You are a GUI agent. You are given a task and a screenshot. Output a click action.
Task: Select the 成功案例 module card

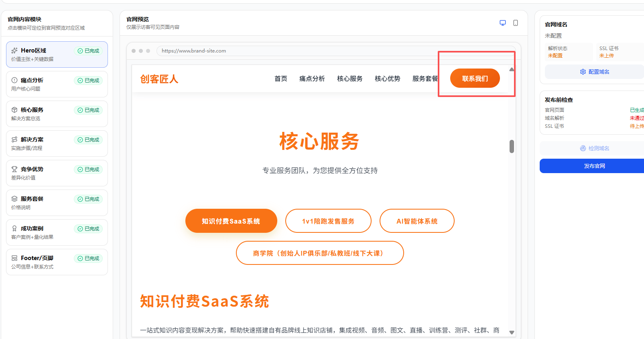click(57, 232)
